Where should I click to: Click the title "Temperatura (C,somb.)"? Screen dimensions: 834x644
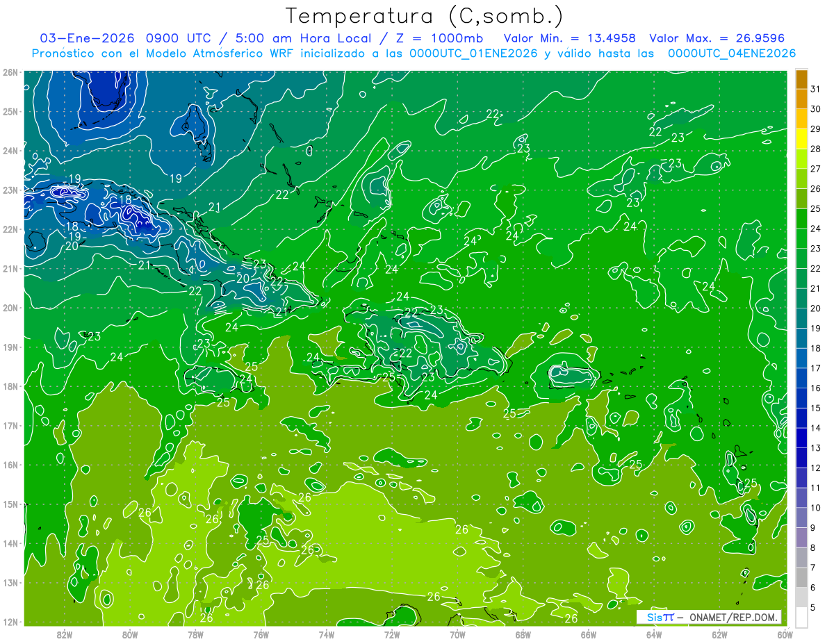[x=425, y=17]
